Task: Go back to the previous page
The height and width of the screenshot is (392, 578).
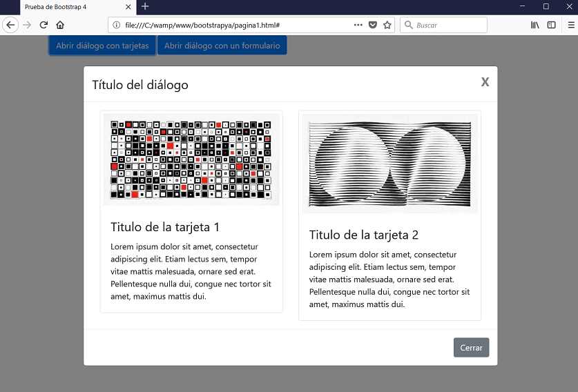Action: 10,25
